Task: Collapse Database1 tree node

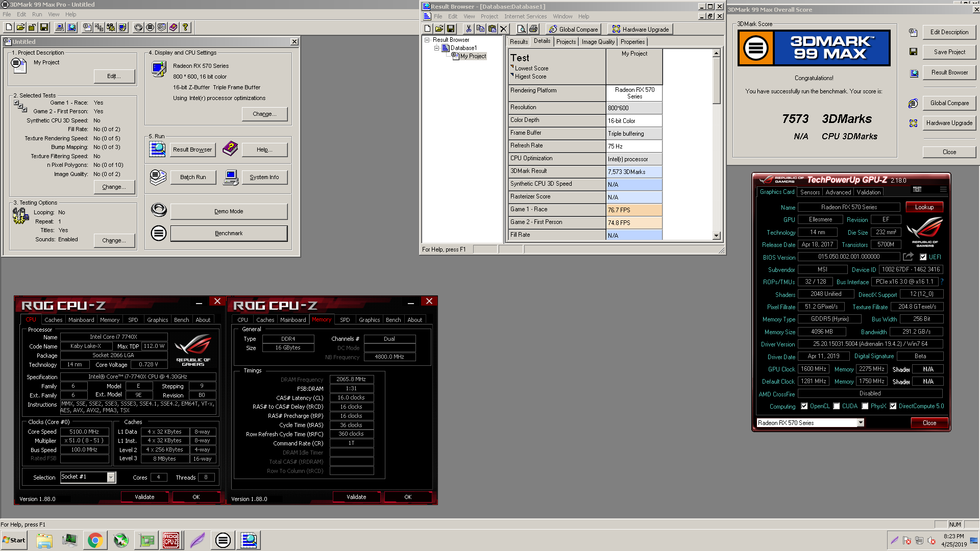Action: pos(436,48)
